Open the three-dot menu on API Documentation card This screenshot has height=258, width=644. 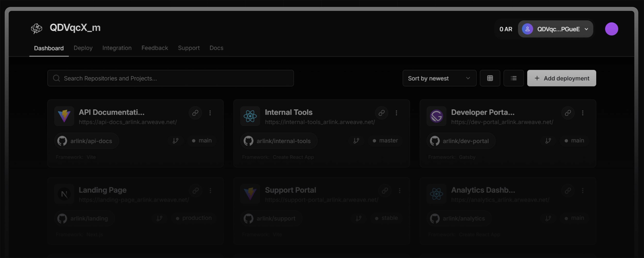(210, 113)
